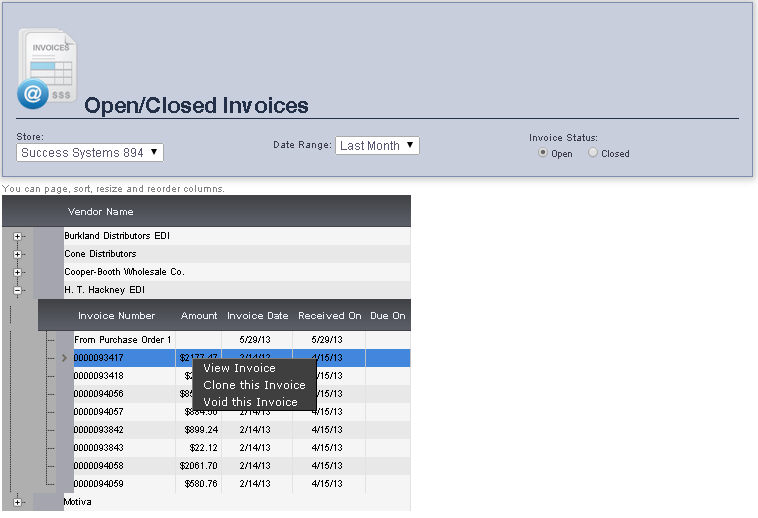Open the Store dropdown
Image resolution: width=758 pixels, height=518 pixels.
(90, 153)
